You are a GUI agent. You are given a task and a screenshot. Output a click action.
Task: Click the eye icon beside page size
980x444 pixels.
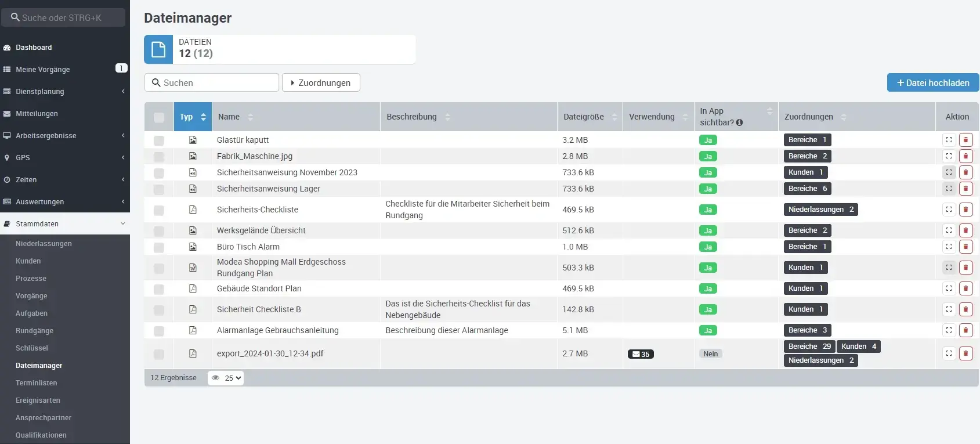[x=215, y=378]
